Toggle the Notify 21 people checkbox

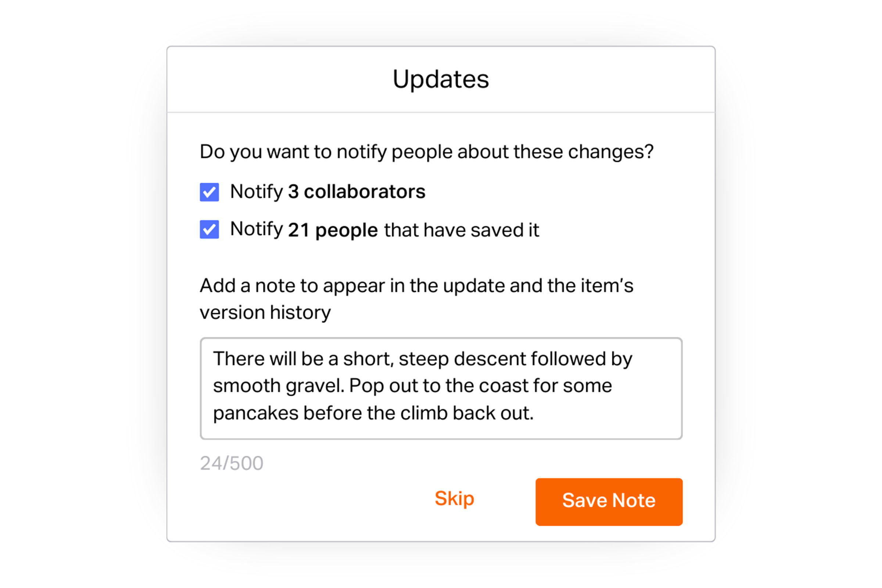click(x=209, y=229)
